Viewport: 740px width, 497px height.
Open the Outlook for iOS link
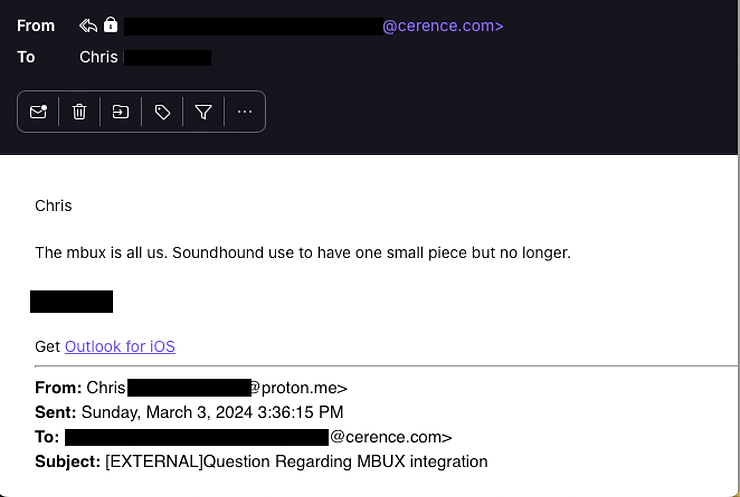[x=120, y=347]
